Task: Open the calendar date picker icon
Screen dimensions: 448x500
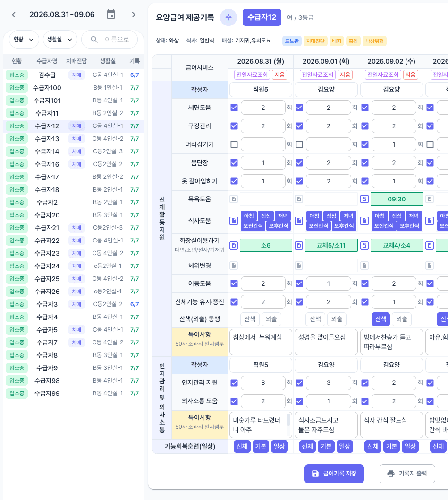Action: point(111,14)
